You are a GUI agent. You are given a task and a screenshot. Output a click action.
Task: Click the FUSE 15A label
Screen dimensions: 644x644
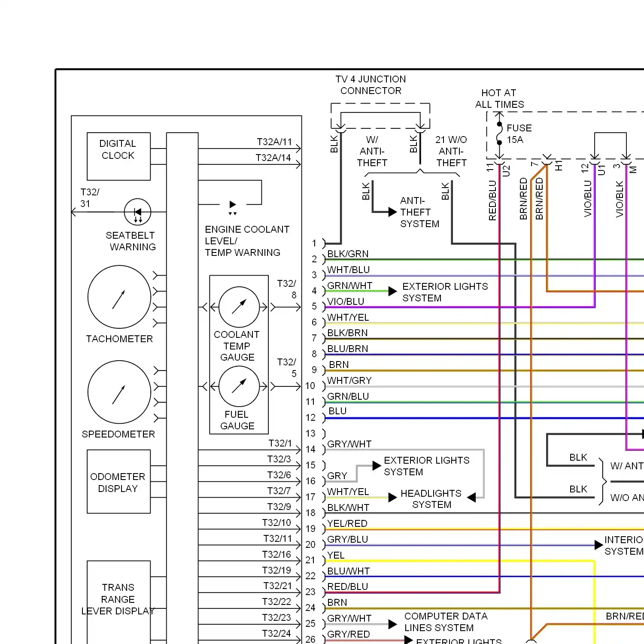[519, 134]
